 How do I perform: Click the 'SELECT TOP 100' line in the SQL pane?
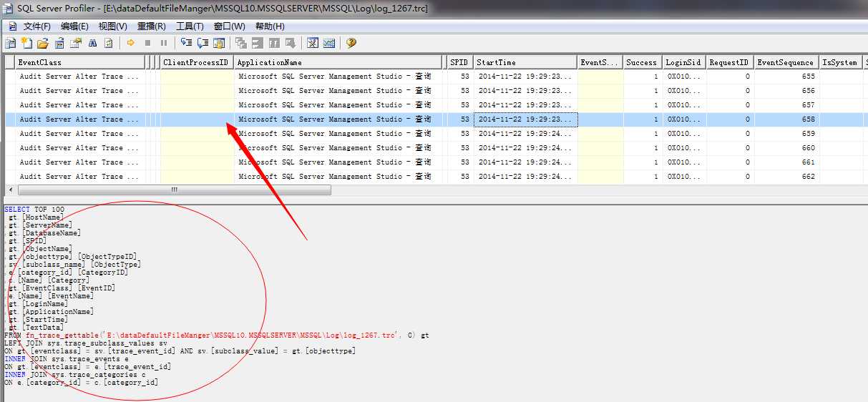click(34, 210)
